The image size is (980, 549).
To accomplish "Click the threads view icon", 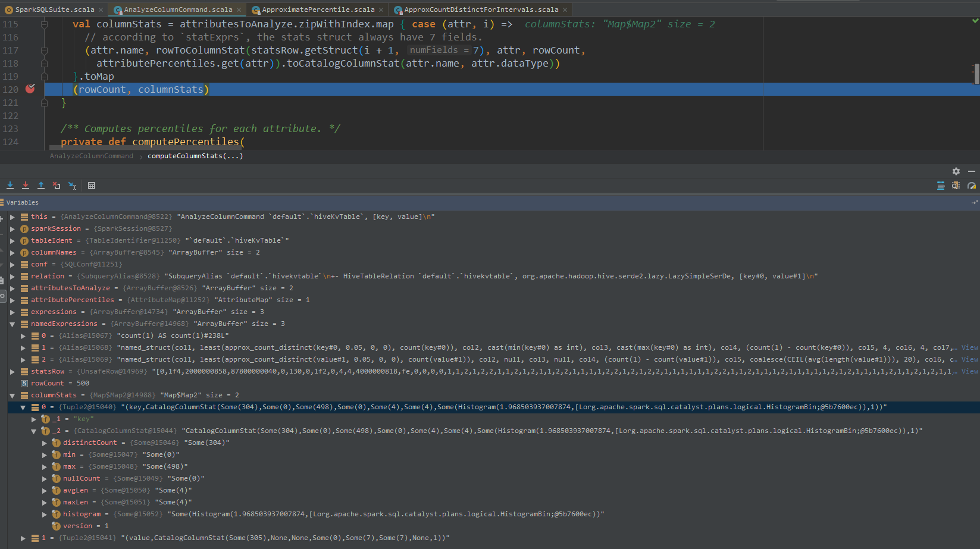I will 941,186.
